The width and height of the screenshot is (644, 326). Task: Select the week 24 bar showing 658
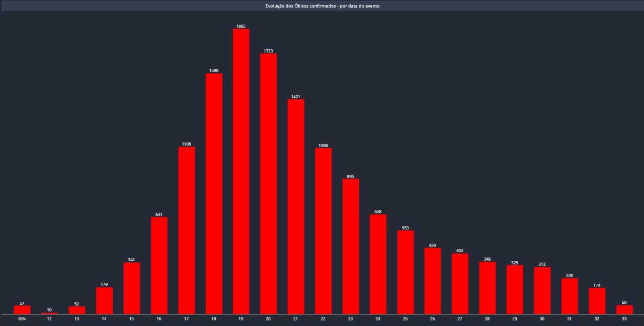click(378, 264)
